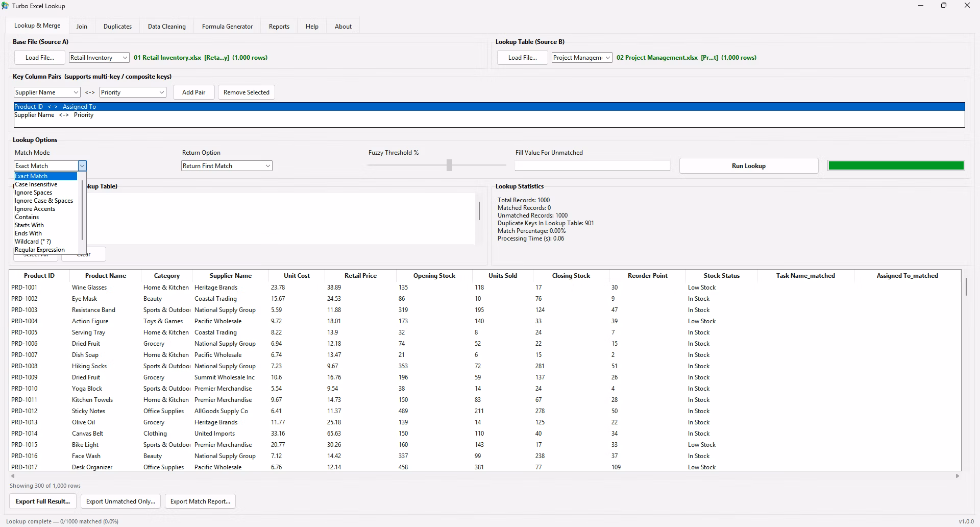This screenshot has width=980, height=527.
Task: Click the Run Lookup button
Action: tap(749, 166)
